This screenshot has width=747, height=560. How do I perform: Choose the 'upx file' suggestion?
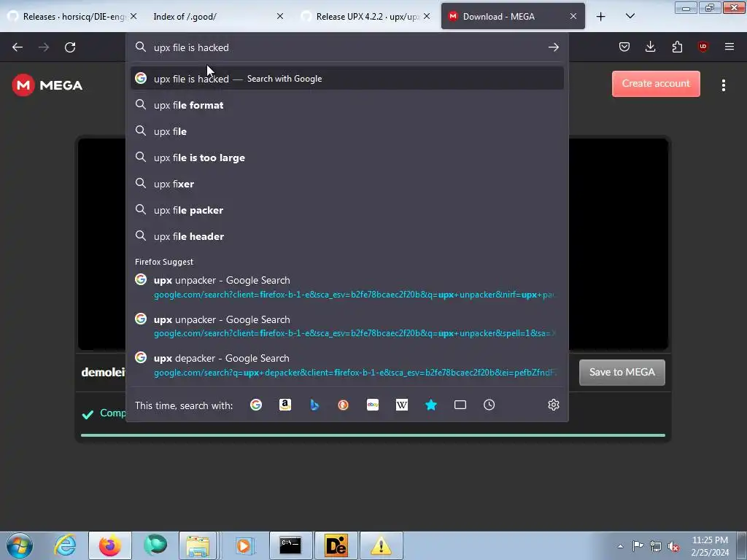coord(347,131)
